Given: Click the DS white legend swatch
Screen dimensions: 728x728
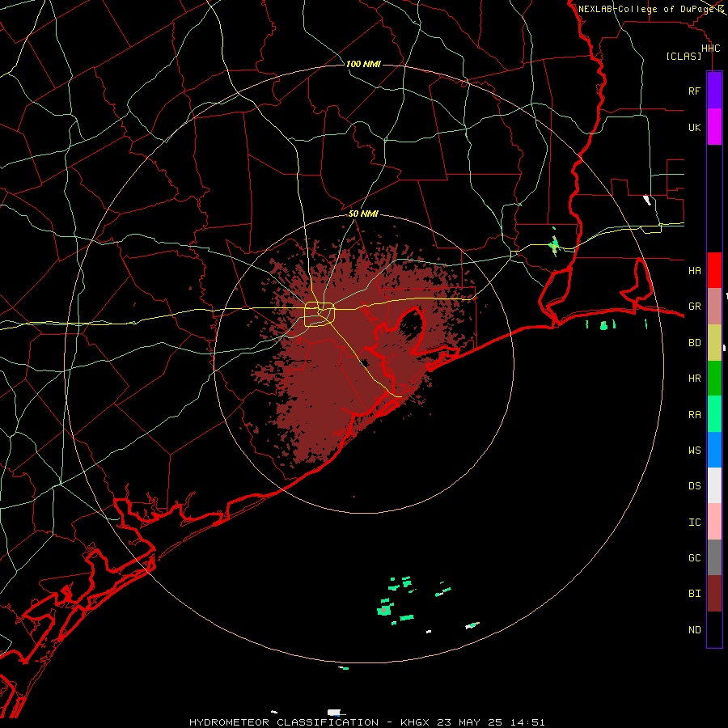Looking at the screenshot, I should pyautogui.click(x=714, y=485).
